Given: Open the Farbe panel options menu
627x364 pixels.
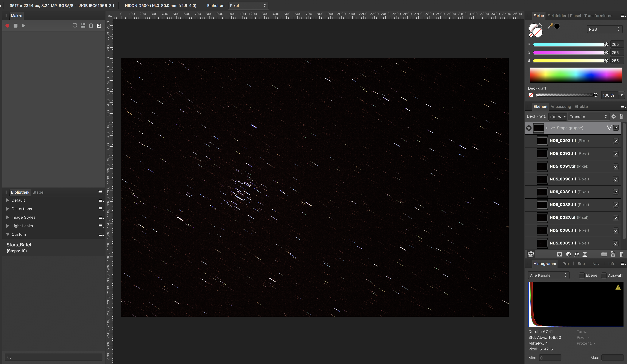Looking at the screenshot, I should point(623,16).
